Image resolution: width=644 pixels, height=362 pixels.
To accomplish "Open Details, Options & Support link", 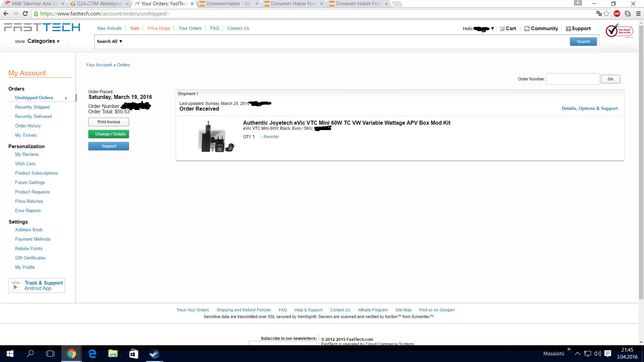I will point(589,109).
